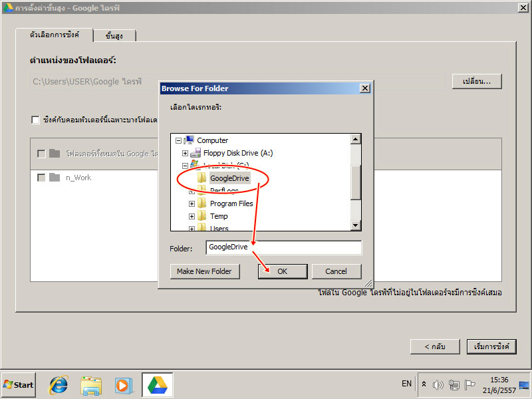This screenshot has height=399, width=532.
Task: Collapse the Local Disk (C:) node
Action: click(x=185, y=166)
